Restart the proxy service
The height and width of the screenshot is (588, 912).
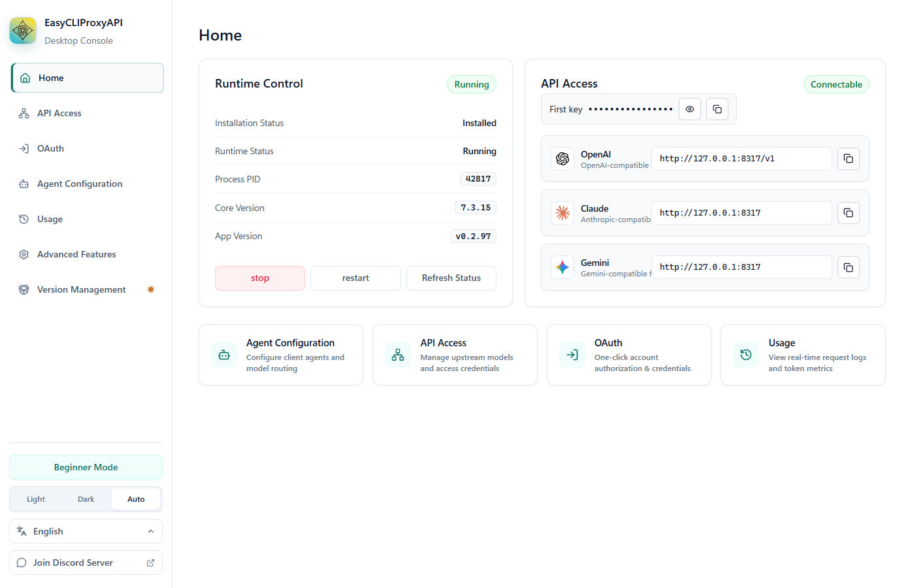click(355, 278)
